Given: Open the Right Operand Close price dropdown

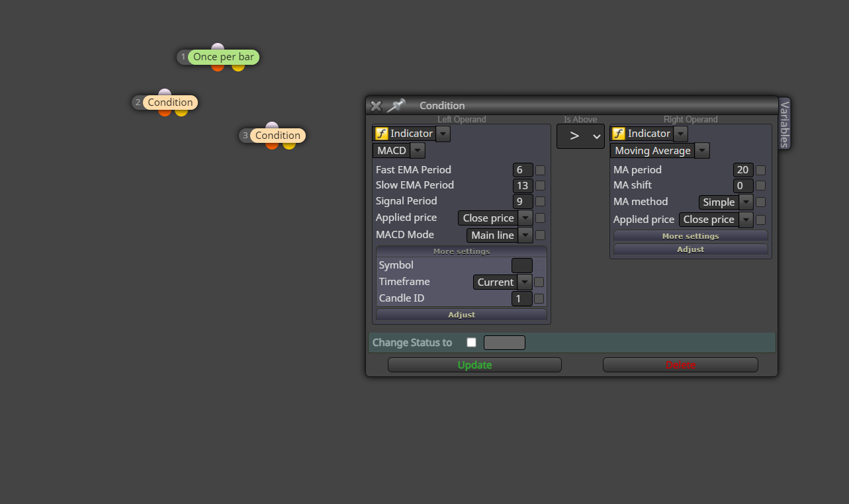Looking at the screenshot, I should click(x=746, y=220).
